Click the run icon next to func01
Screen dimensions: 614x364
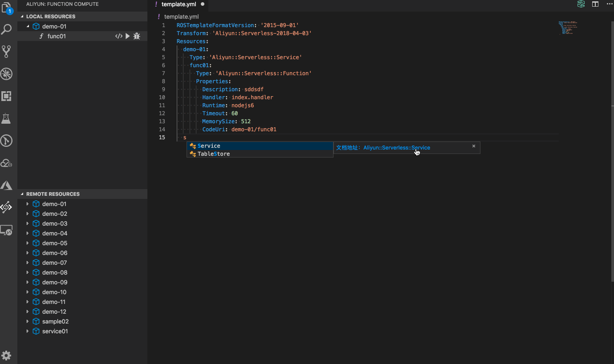(128, 36)
